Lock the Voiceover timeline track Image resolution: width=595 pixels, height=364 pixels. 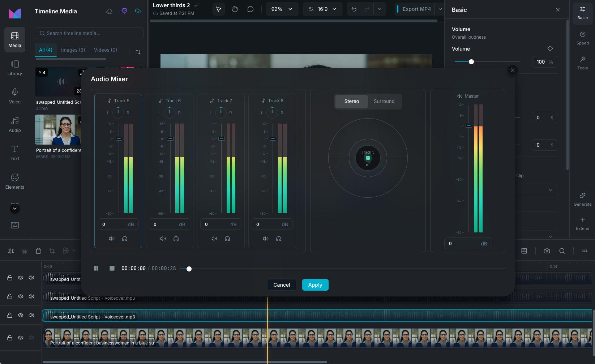(9, 315)
